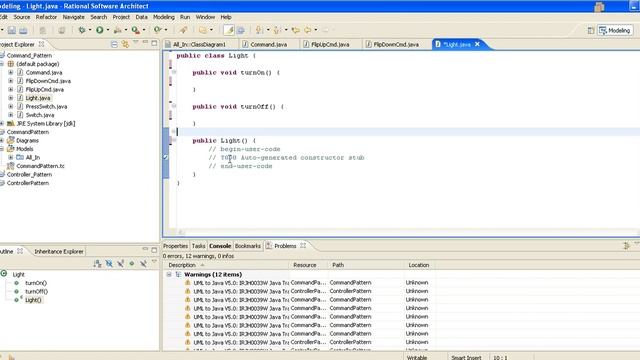Click the problems filter icon at panel right
The image size is (640, 360).
[x=627, y=245]
